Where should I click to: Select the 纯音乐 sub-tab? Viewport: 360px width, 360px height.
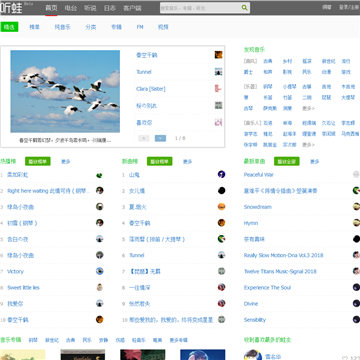pyautogui.click(x=63, y=27)
